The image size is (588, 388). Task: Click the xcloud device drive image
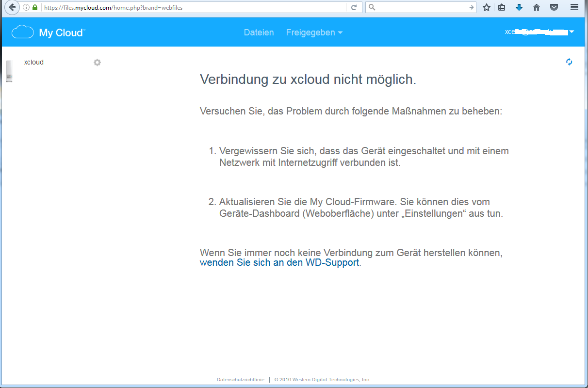pos(9,71)
